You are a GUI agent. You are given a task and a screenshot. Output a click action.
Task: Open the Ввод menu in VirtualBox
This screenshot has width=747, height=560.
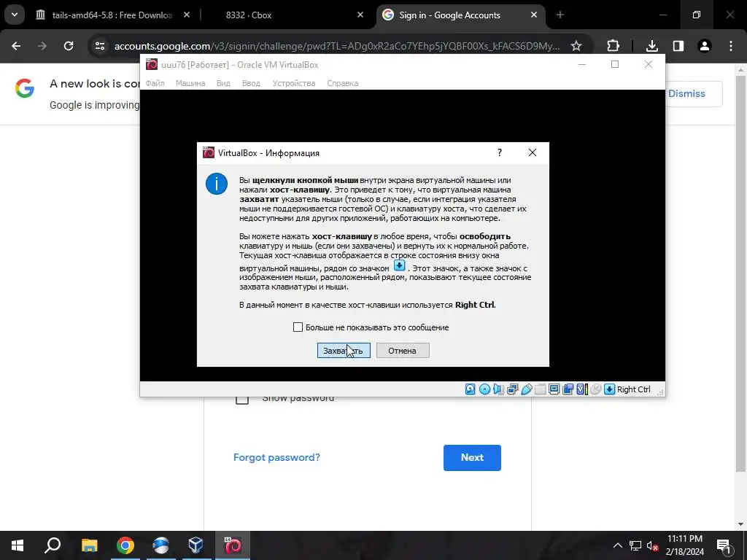tap(251, 83)
